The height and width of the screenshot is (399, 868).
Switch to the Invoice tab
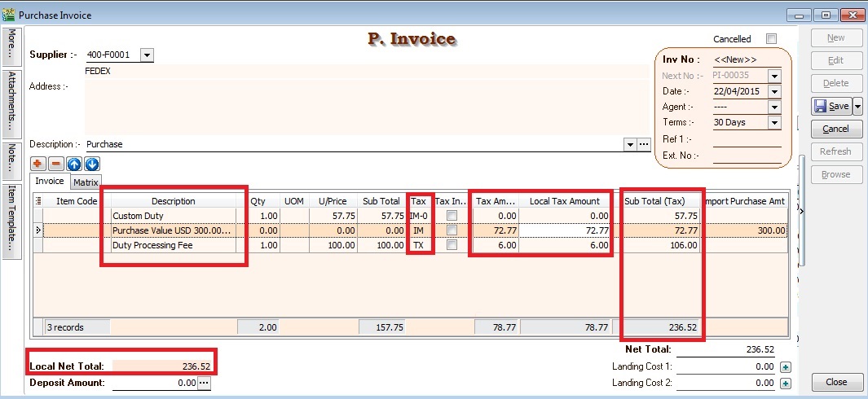click(50, 181)
